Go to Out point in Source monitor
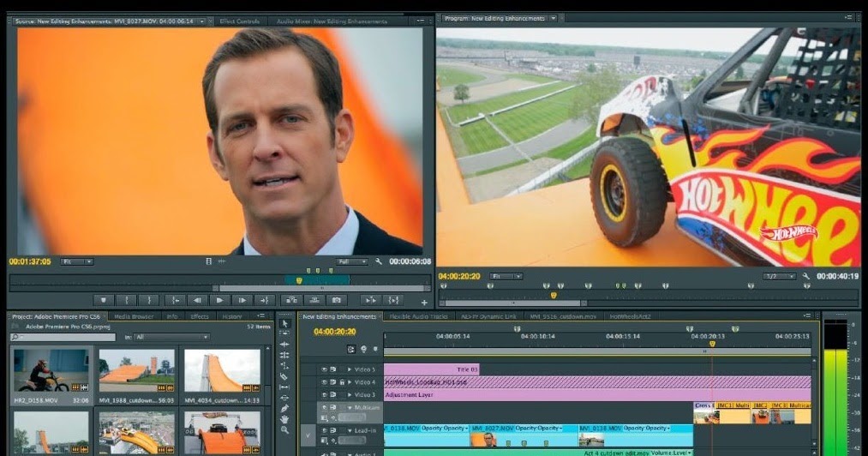 click(265, 300)
